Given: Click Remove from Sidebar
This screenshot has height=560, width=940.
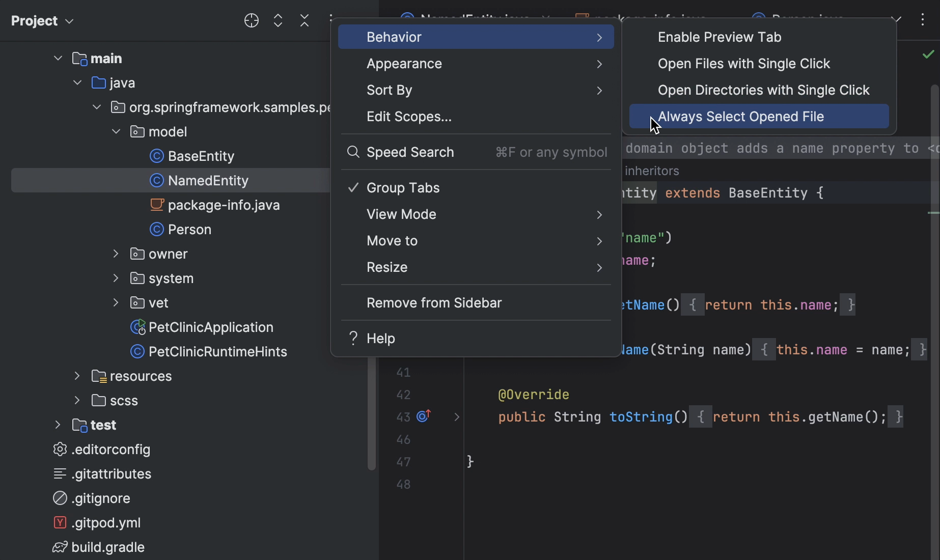Looking at the screenshot, I should (434, 302).
